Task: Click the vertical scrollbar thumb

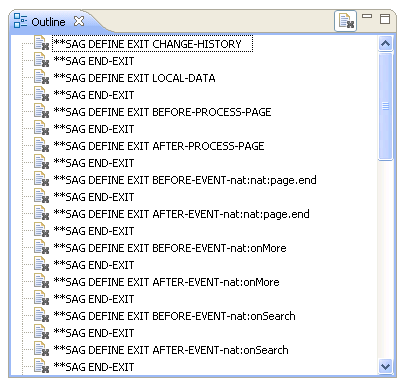Action: click(386, 106)
